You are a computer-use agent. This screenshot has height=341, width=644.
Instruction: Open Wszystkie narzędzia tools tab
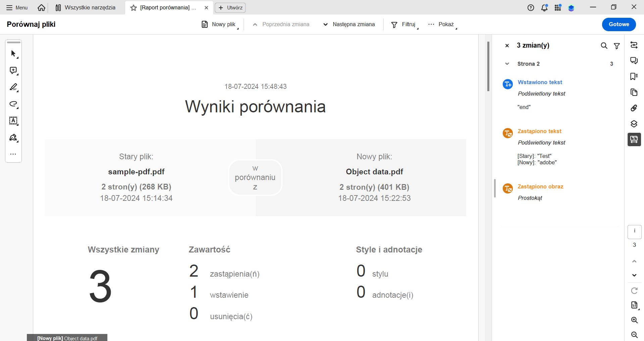(x=86, y=7)
